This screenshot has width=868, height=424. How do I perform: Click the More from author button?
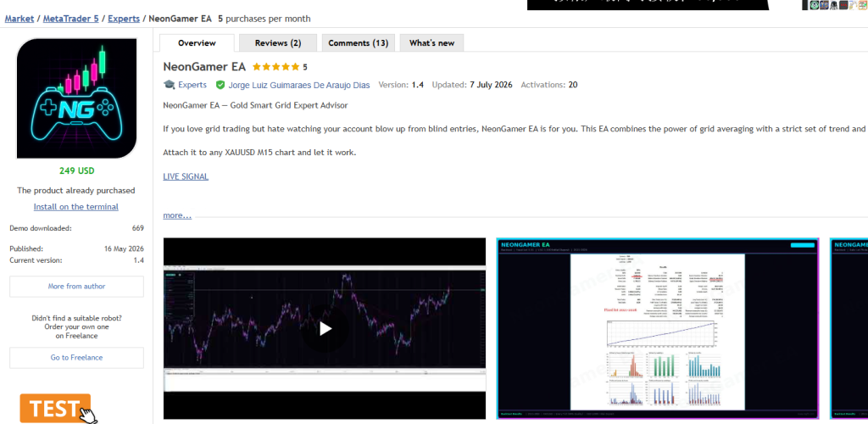point(76,286)
